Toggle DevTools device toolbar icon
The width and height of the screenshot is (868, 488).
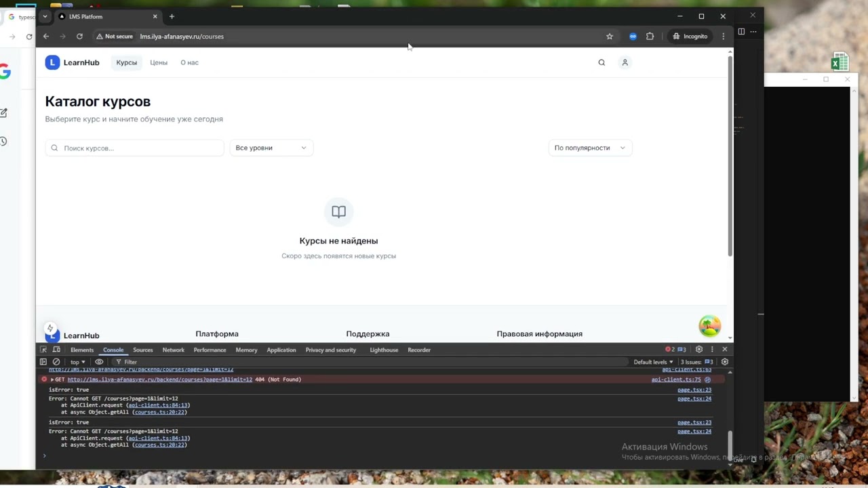tap(56, 350)
